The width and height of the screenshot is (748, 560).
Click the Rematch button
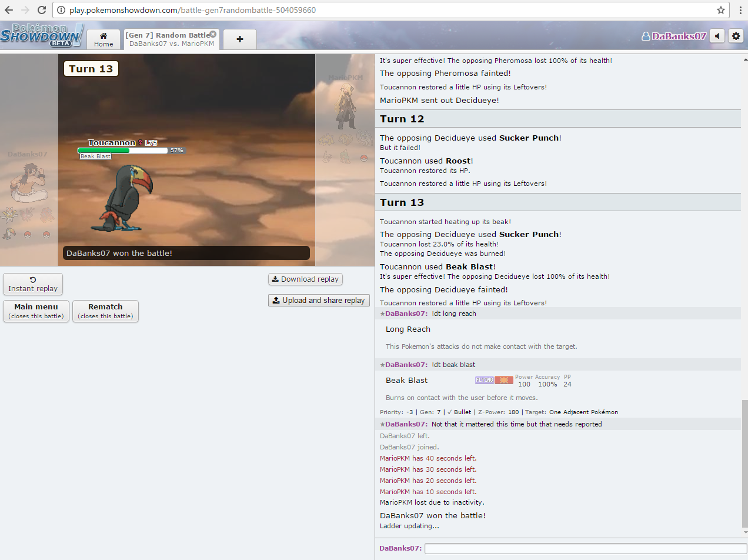click(105, 311)
